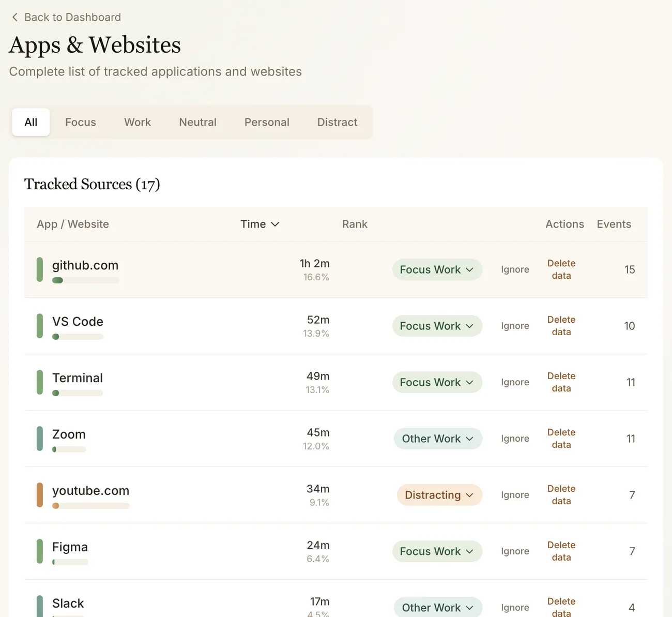Switch to the Work tab

coord(138,122)
